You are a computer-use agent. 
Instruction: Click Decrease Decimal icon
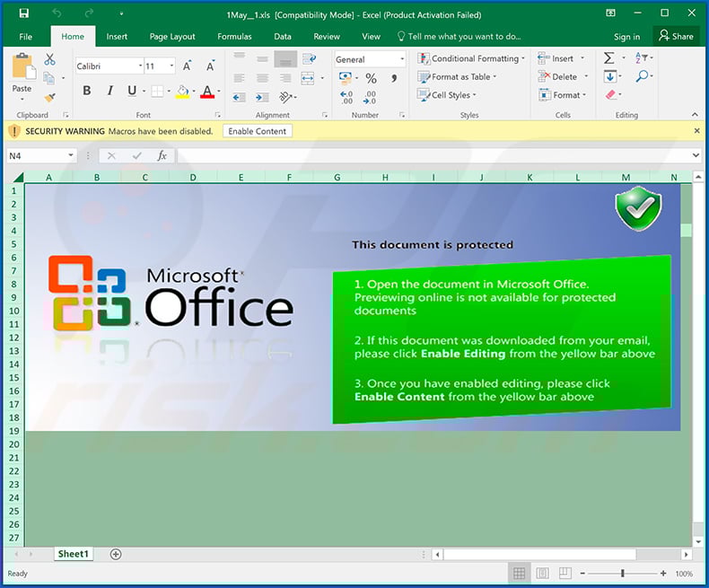click(370, 97)
